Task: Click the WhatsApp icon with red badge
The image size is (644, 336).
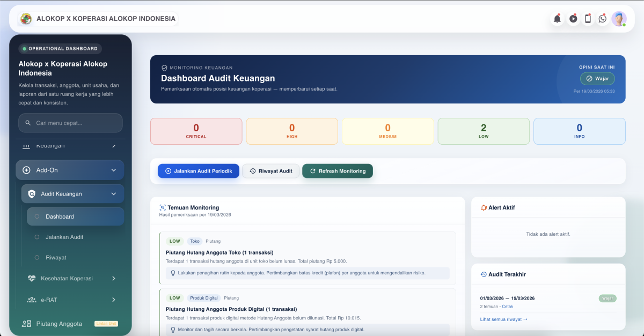Action: [603, 18]
